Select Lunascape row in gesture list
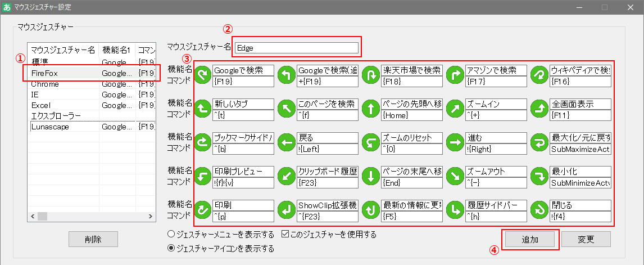 click(92, 127)
